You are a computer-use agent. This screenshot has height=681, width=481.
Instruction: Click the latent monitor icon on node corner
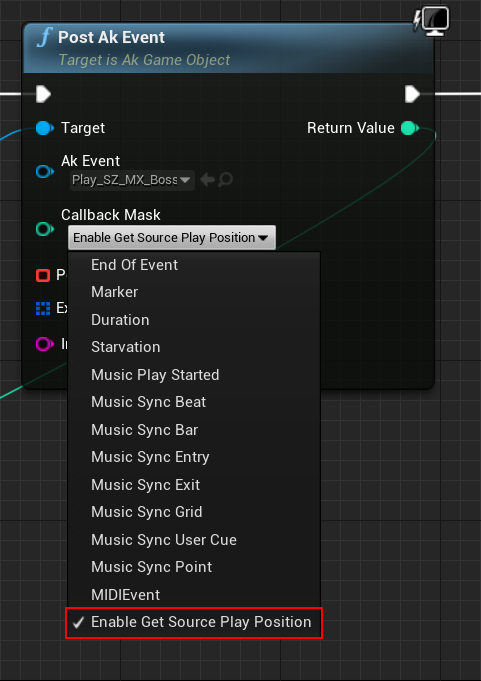[x=432, y=21]
